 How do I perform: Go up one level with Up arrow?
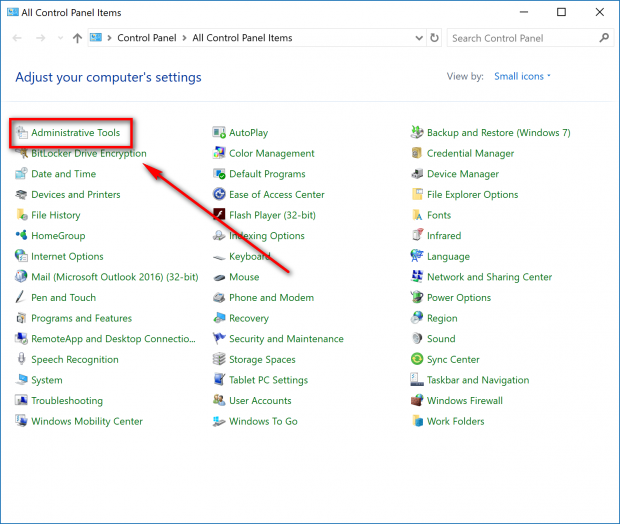click(x=78, y=38)
